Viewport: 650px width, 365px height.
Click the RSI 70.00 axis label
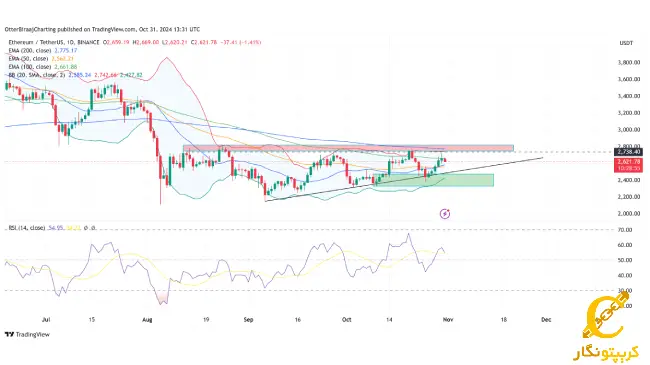pos(625,230)
